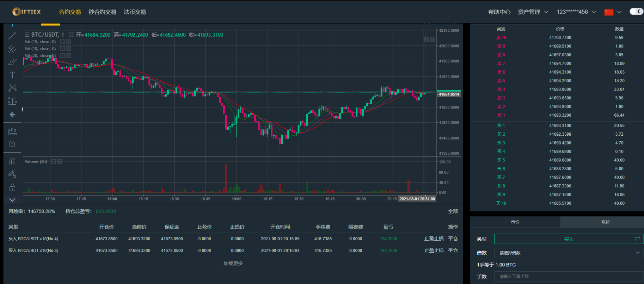
Task: Toggle the magnet snap mode
Action: tap(12, 161)
